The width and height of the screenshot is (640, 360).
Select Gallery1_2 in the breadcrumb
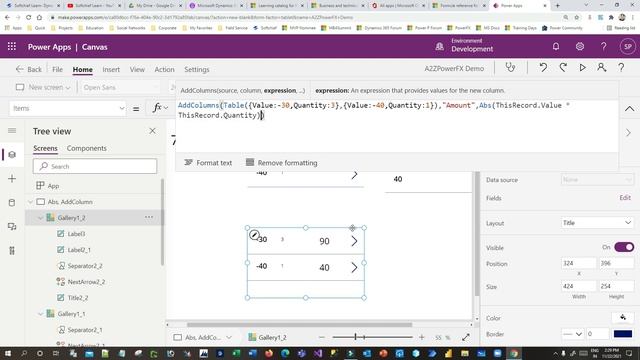267,337
